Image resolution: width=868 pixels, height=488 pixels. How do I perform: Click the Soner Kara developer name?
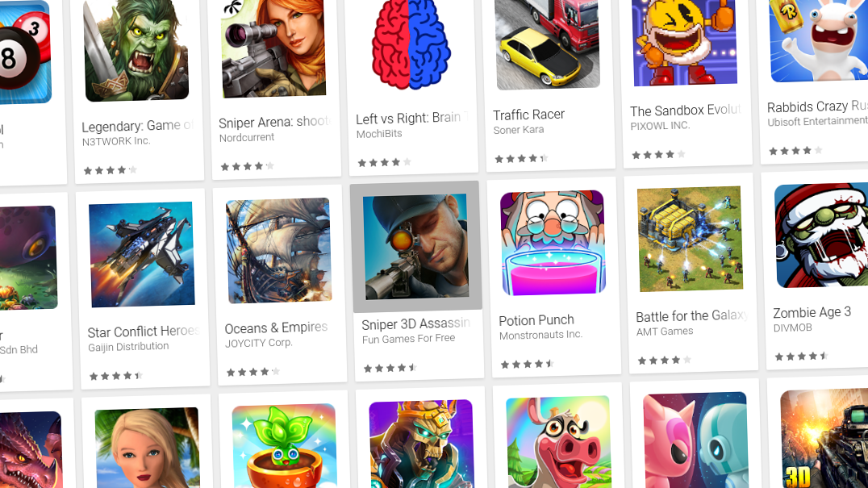519,130
